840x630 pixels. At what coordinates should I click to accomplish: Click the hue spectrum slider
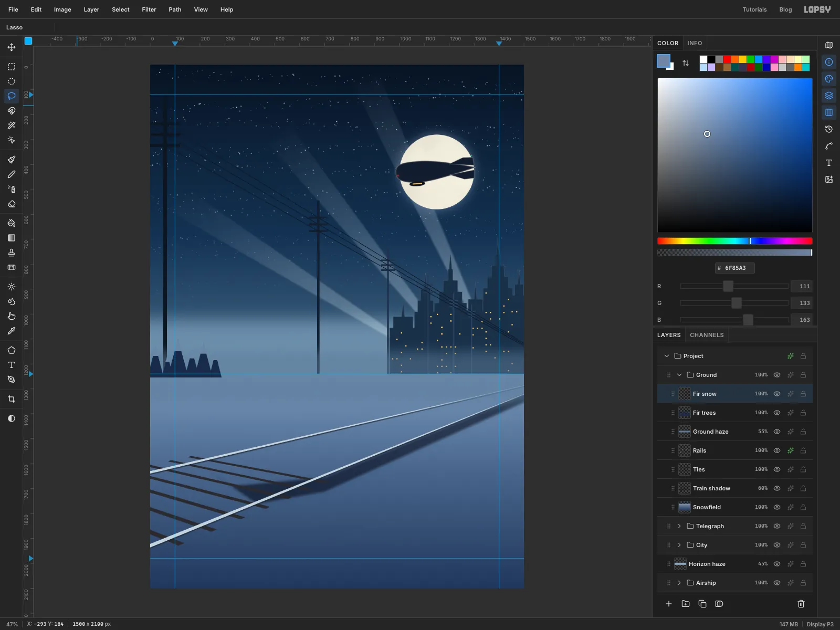coord(735,241)
